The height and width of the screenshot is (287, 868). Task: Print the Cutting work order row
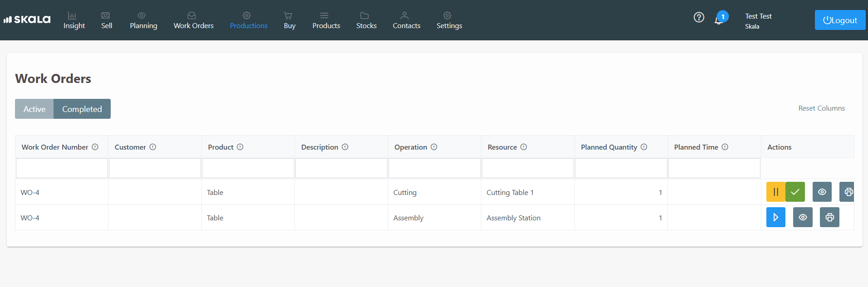(847, 192)
